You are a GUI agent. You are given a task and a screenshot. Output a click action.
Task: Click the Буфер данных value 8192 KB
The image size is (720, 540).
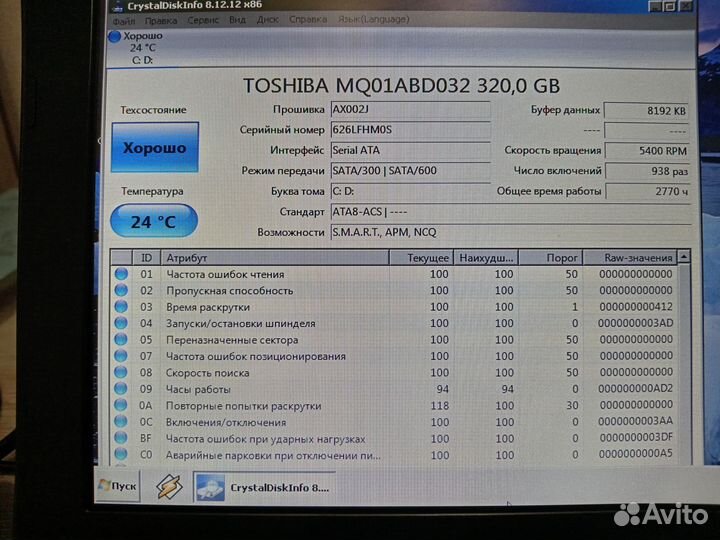(647, 111)
